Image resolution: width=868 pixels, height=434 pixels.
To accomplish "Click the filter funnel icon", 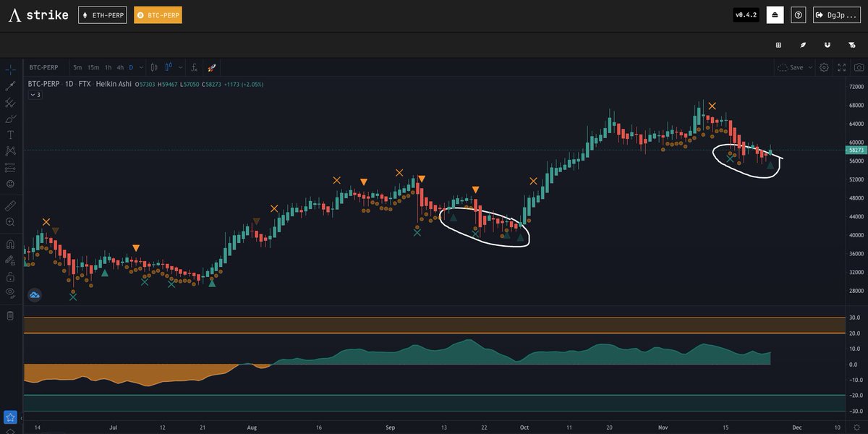I will pos(851,45).
